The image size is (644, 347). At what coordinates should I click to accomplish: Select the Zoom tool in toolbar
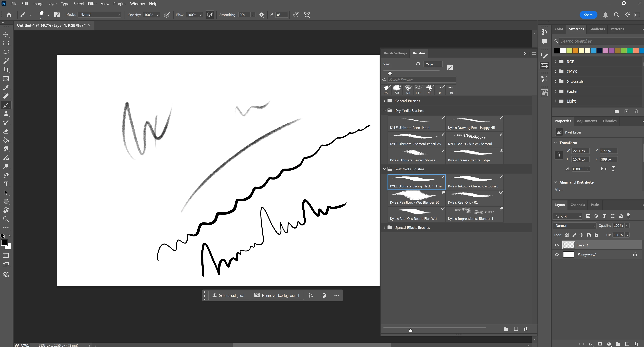[6, 219]
